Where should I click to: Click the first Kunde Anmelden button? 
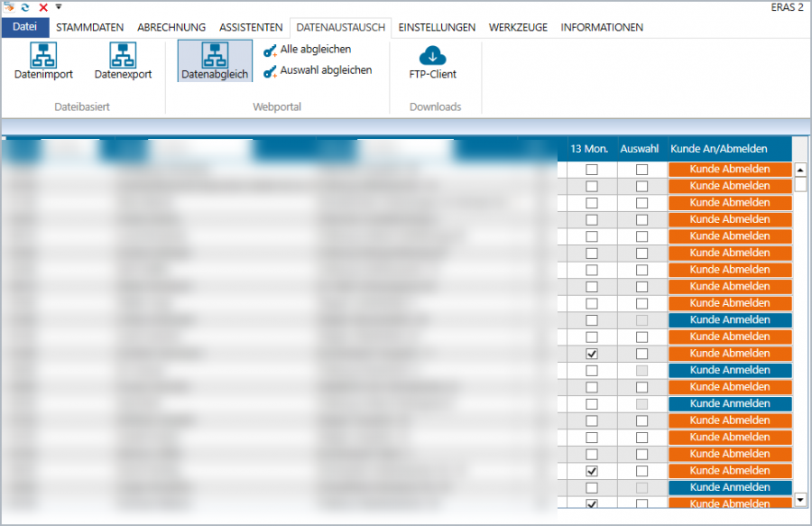(x=730, y=320)
